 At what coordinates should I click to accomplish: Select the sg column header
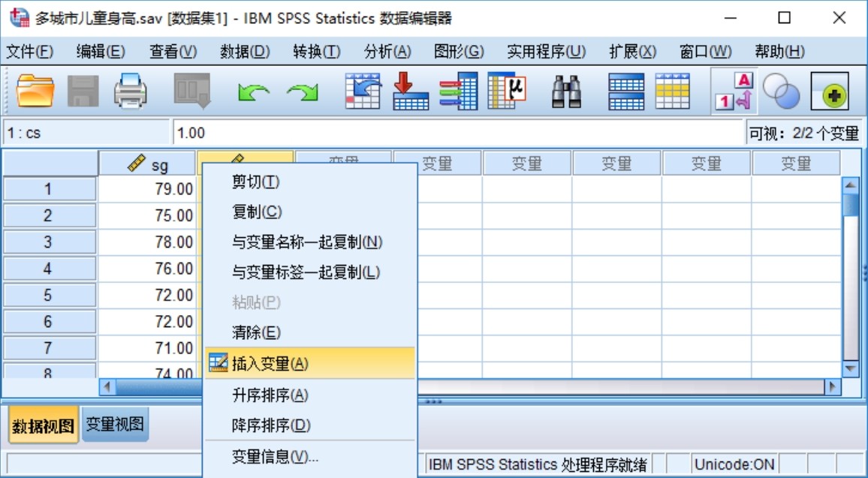tap(147, 164)
